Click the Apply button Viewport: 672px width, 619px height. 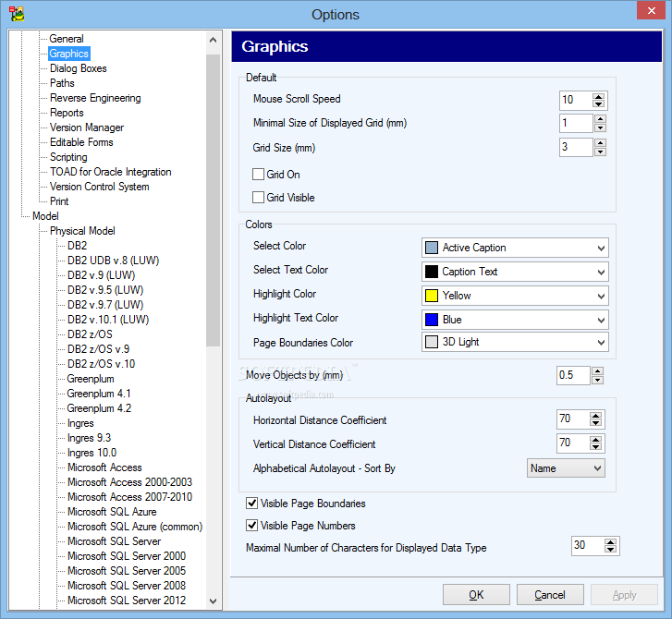(624, 595)
